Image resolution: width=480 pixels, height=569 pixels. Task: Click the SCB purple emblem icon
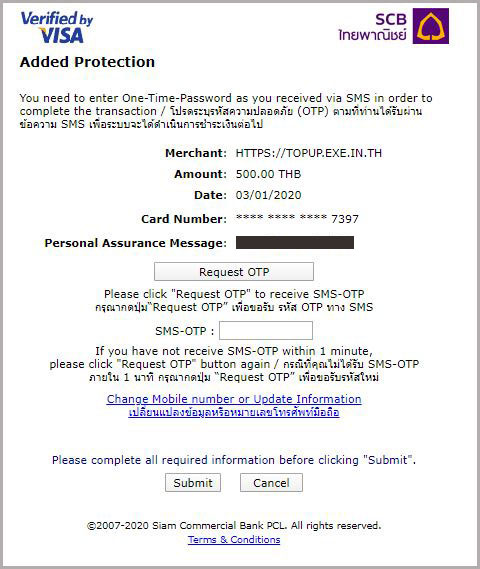[x=431, y=26]
